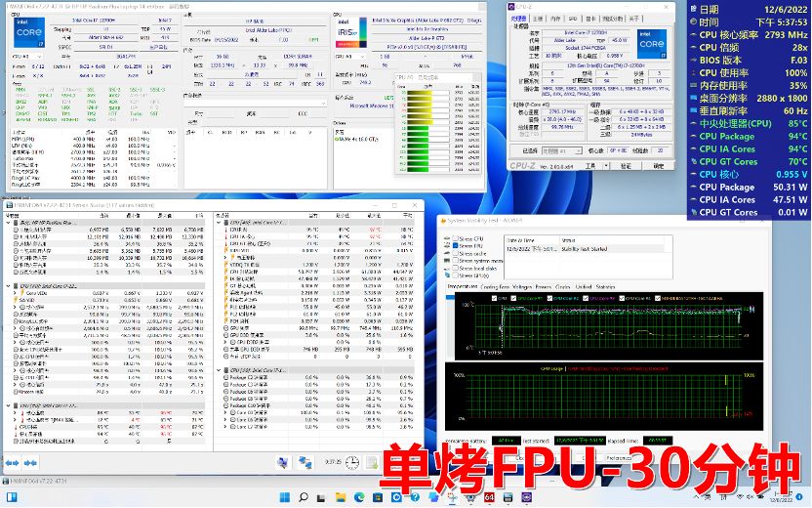Click the Intel Core logo in CPU-Z

[x=652, y=44]
